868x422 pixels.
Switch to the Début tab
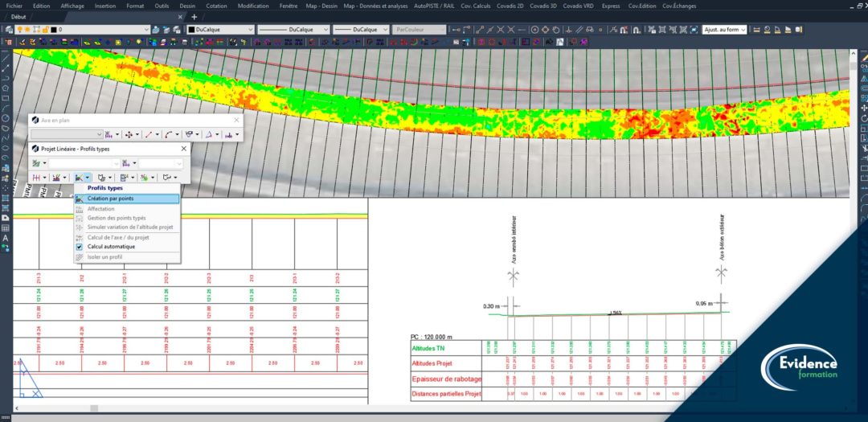pos(18,17)
